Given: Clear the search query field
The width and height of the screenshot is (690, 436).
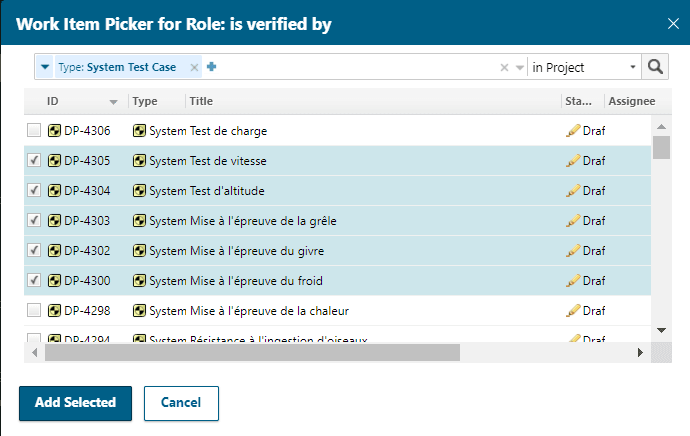Looking at the screenshot, I should click(504, 67).
